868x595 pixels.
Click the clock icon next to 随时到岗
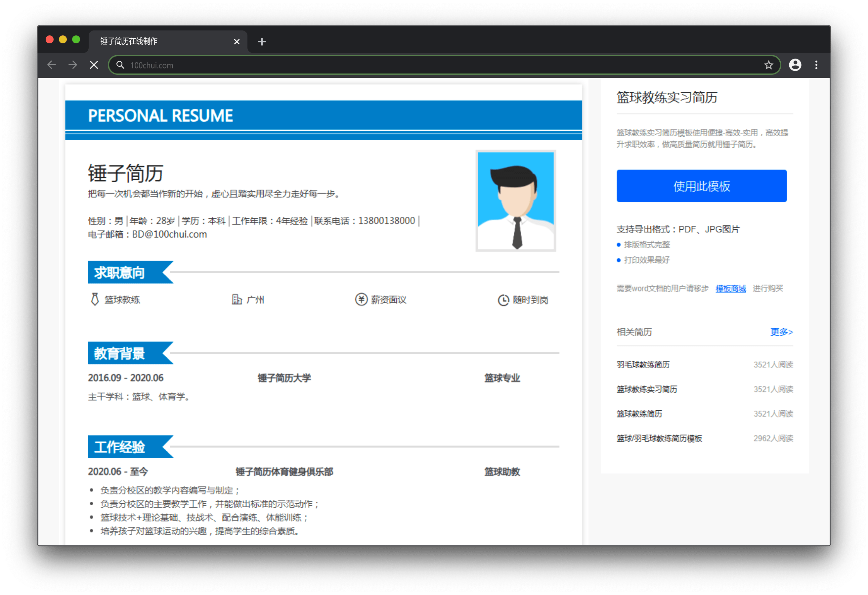click(503, 300)
